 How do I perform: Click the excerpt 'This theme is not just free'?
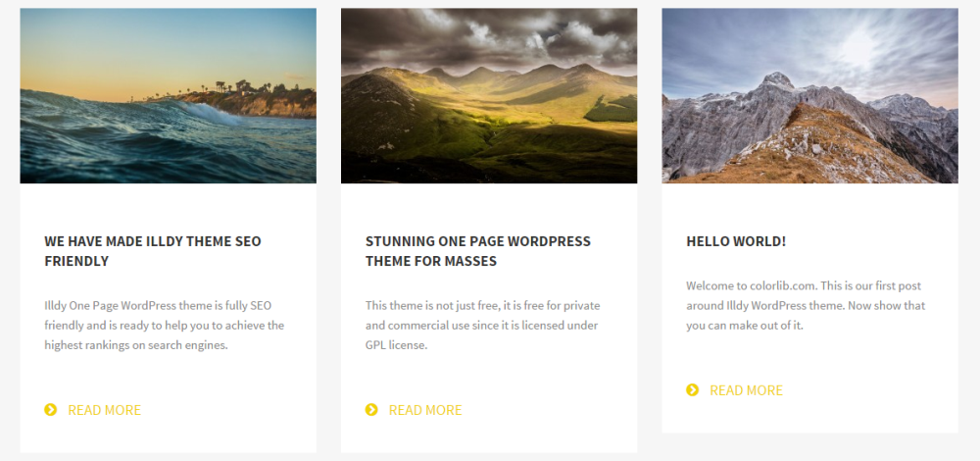(x=482, y=305)
